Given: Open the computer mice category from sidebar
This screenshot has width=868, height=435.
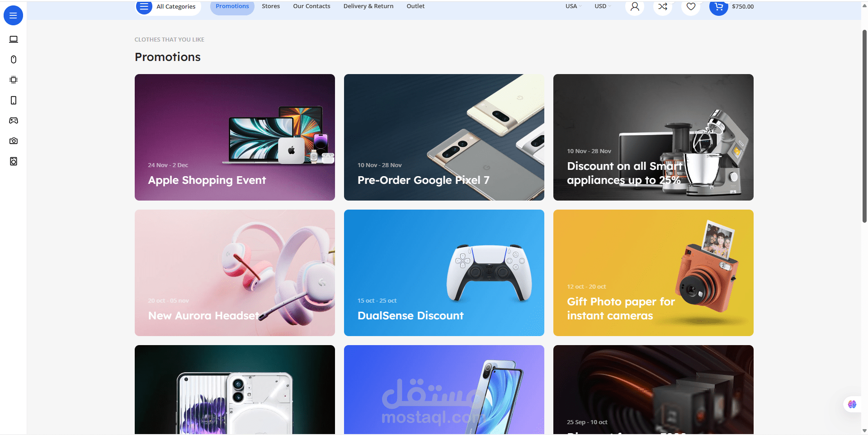Looking at the screenshot, I should click(14, 59).
